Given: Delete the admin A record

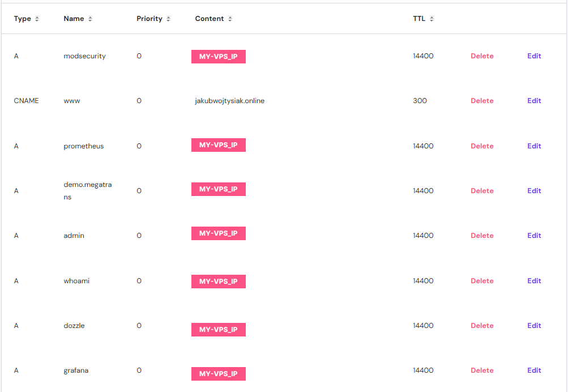Looking at the screenshot, I should (x=482, y=236).
